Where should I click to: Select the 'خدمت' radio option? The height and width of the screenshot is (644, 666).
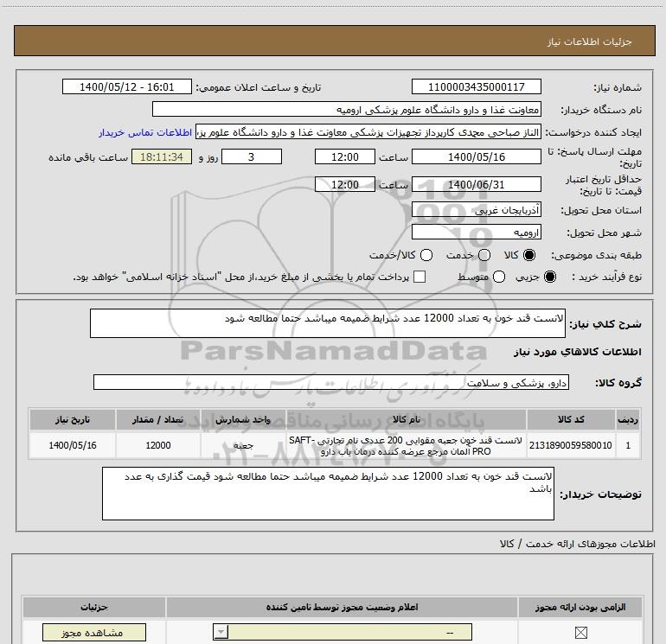pos(483,255)
